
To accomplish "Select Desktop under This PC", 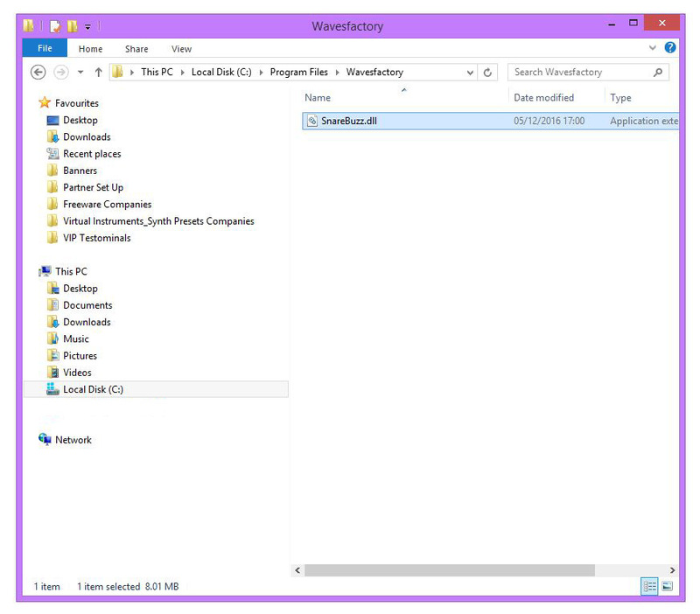I will (80, 289).
